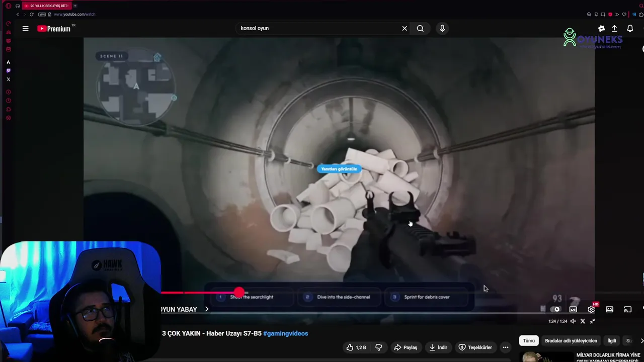The height and width of the screenshot is (362, 644).
Task: Go back with browser back arrow
Action: (x=18, y=14)
